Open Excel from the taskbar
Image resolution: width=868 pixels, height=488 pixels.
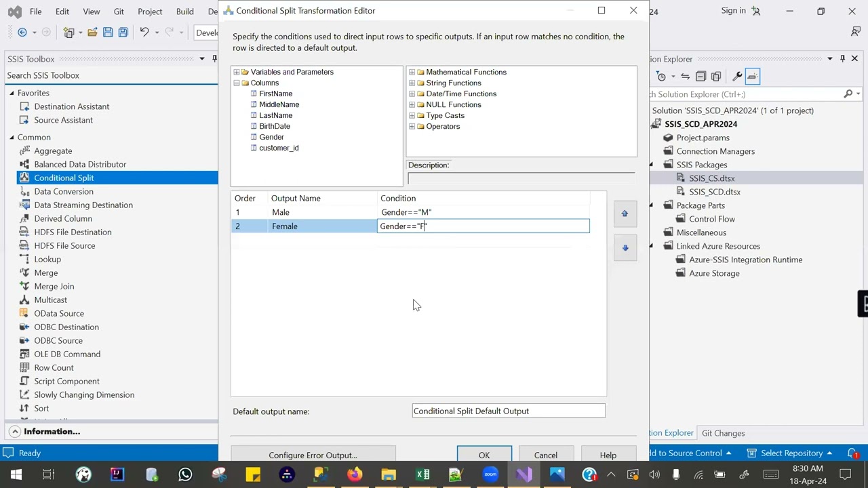[422, 474]
